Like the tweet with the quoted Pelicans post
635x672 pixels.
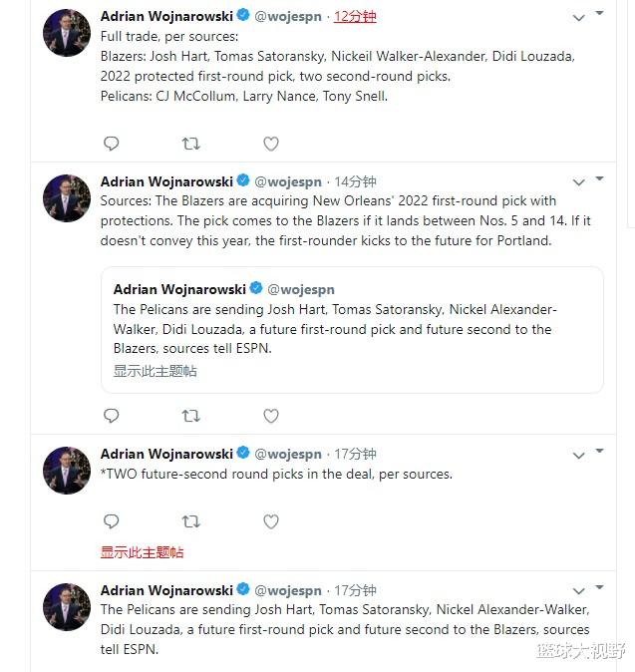click(x=271, y=416)
